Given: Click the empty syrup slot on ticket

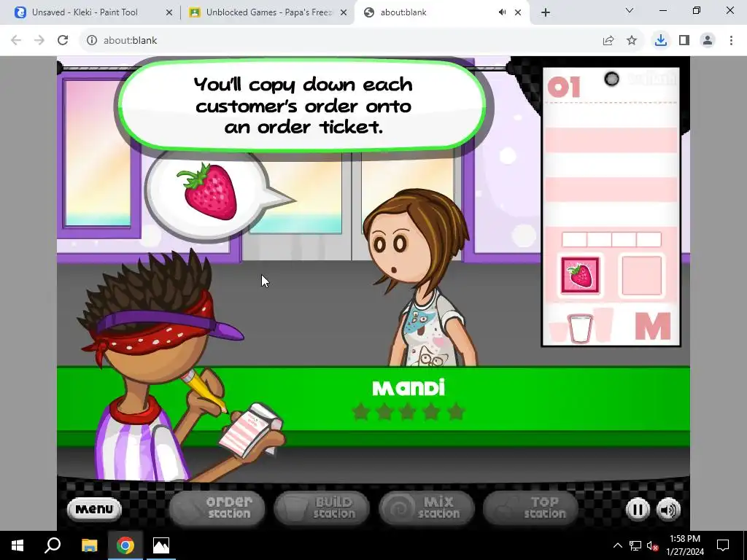Looking at the screenshot, I should point(642,276).
